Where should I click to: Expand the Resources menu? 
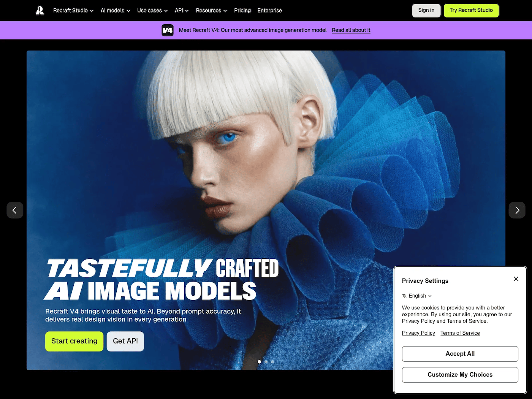pyautogui.click(x=211, y=11)
